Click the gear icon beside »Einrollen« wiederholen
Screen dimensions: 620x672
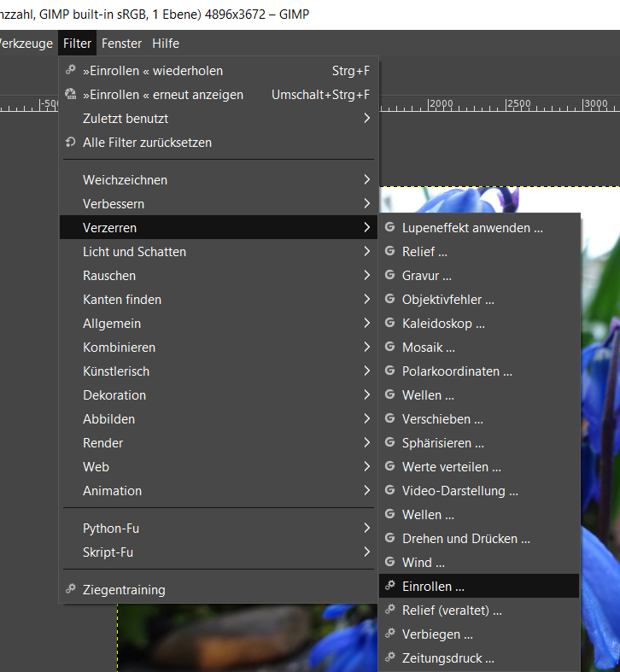point(71,71)
